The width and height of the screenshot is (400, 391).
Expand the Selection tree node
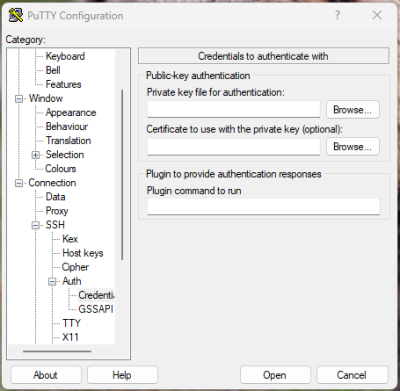click(36, 155)
